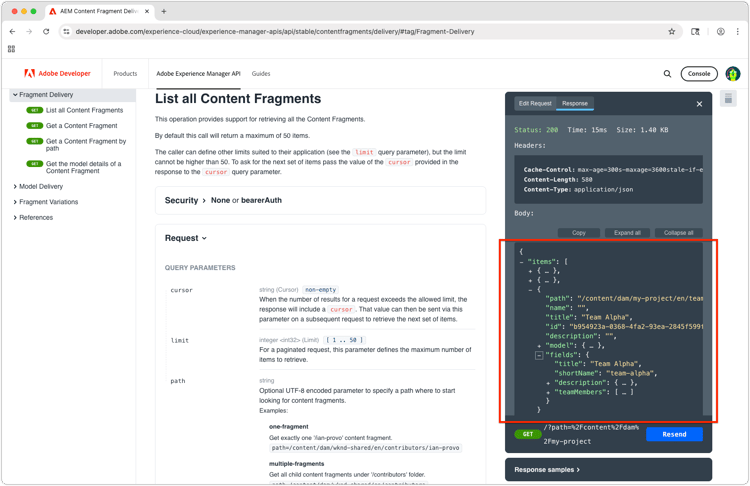Reload the page with the refresh icon

(46, 32)
